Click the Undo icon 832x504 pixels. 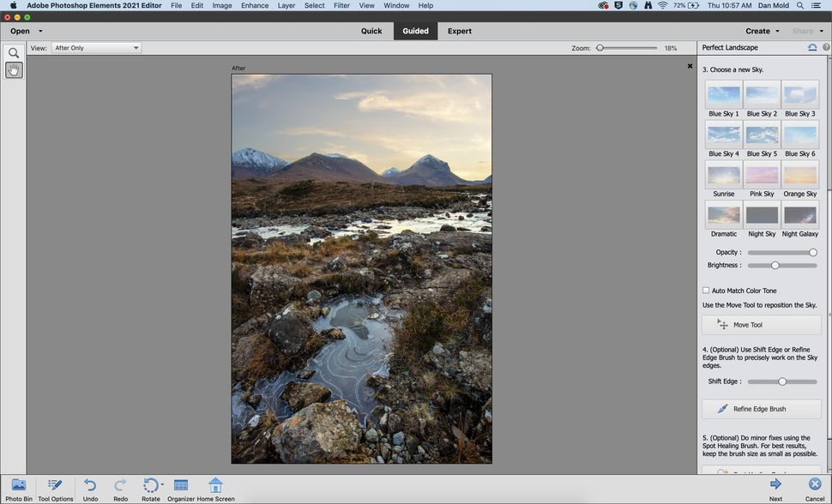coord(90,484)
